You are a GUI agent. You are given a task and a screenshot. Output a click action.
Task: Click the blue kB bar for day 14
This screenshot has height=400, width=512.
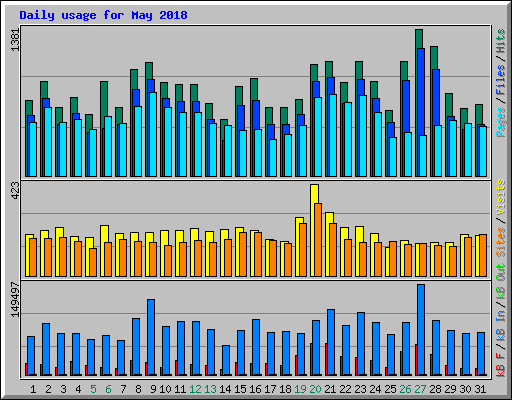(226, 360)
